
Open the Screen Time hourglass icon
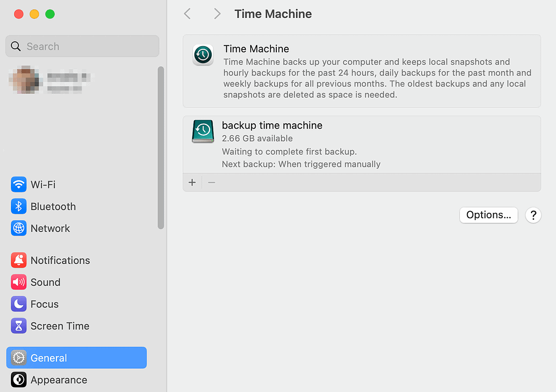pyautogui.click(x=18, y=326)
